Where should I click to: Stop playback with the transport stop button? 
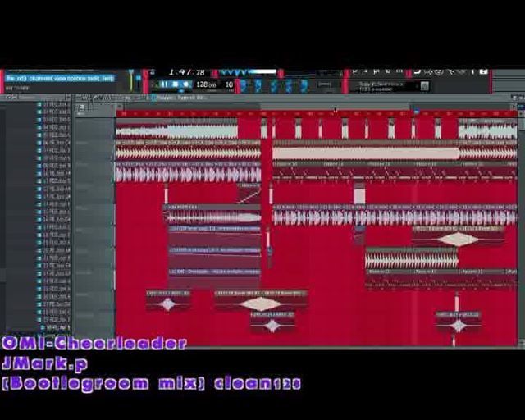point(175,84)
